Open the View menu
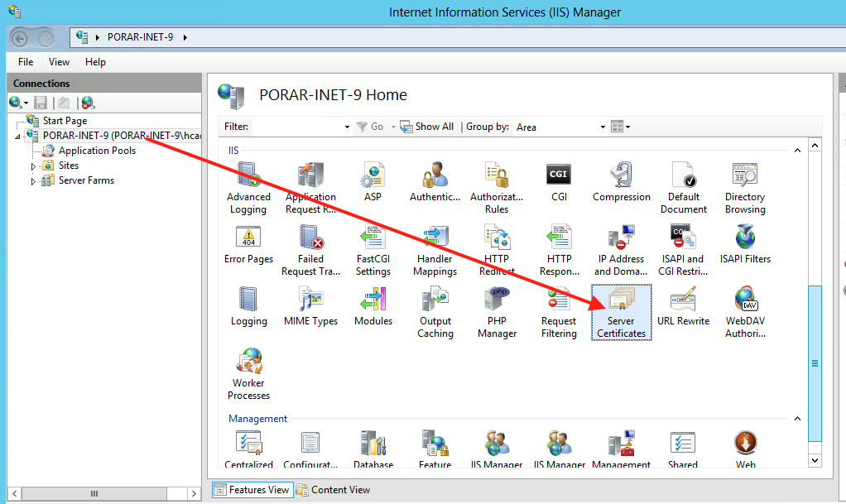This screenshot has width=846, height=504. click(59, 62)
